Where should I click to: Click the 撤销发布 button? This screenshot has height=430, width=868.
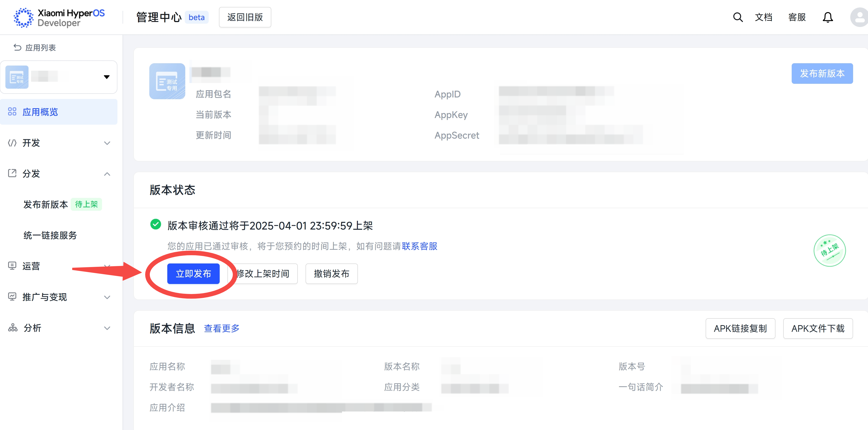[x=331, y=274]
